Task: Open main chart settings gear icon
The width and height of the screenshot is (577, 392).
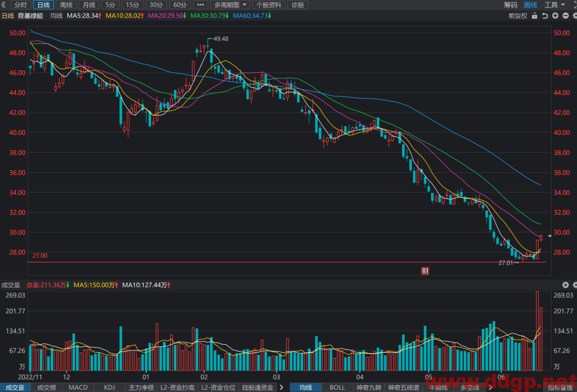Action: pyautogui.click(x=574, y=16)
